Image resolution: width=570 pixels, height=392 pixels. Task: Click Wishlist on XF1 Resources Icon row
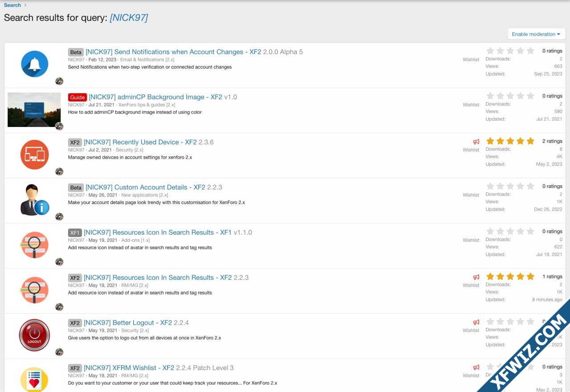click(471, 240)
